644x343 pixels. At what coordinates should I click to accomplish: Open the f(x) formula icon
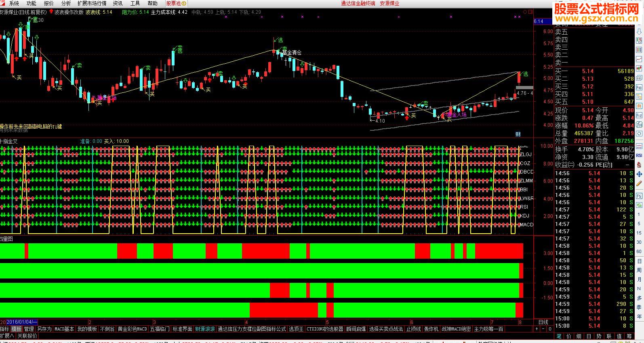tap(639, 125)
